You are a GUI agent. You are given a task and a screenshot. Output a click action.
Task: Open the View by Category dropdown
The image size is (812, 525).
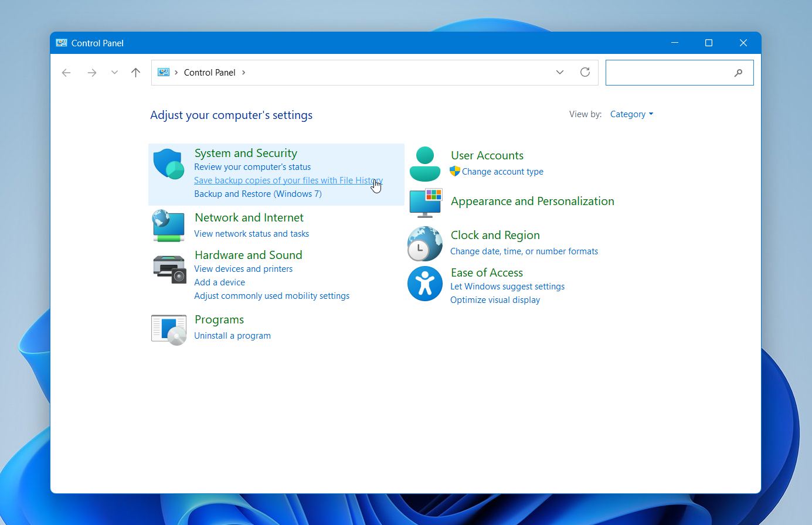631,114
